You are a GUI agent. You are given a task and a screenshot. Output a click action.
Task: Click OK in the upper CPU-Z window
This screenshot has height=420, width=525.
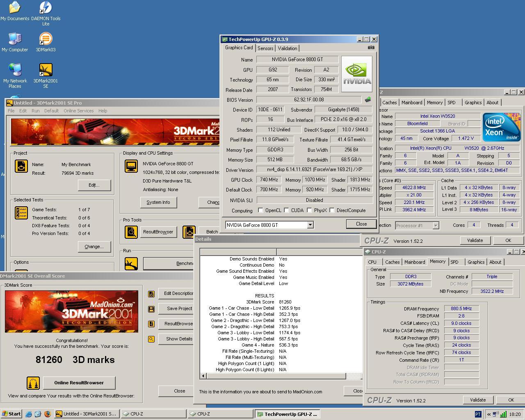point(508,240)
